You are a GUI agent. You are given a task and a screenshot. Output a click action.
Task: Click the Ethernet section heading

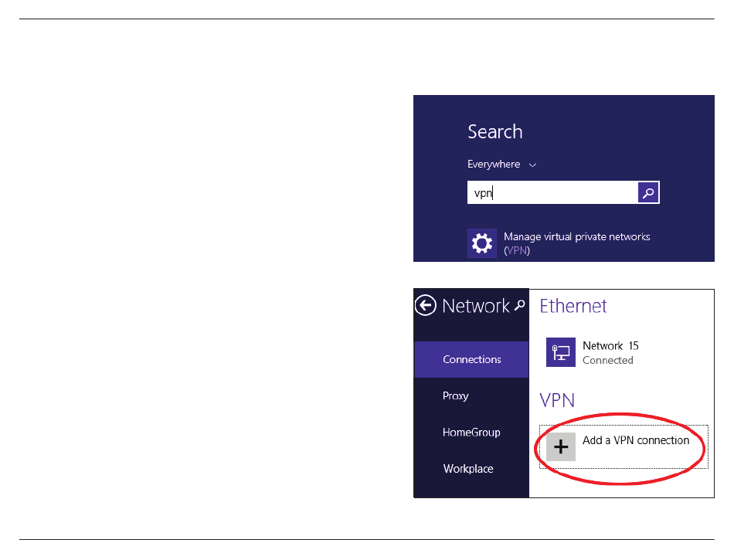click(x=573, y=306)
